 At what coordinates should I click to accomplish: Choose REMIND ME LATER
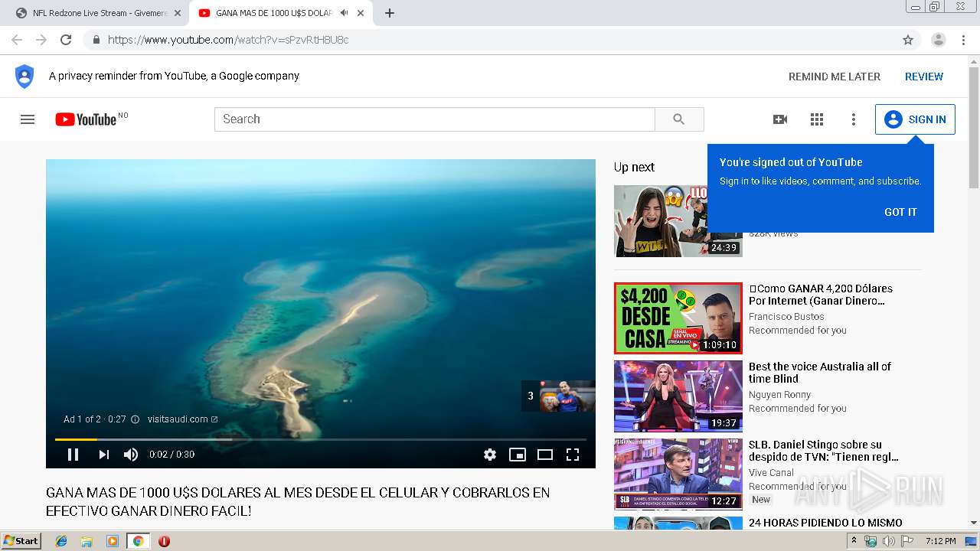coord(835,77)
